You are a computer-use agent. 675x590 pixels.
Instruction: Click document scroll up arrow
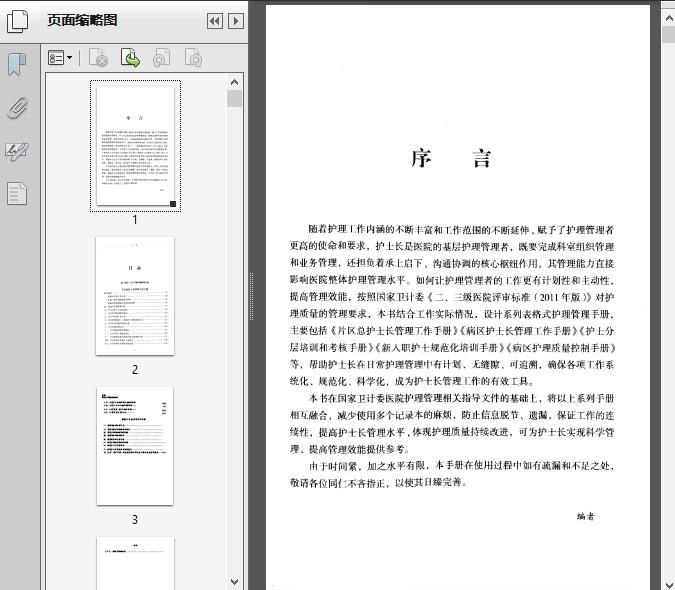point(669,19)
